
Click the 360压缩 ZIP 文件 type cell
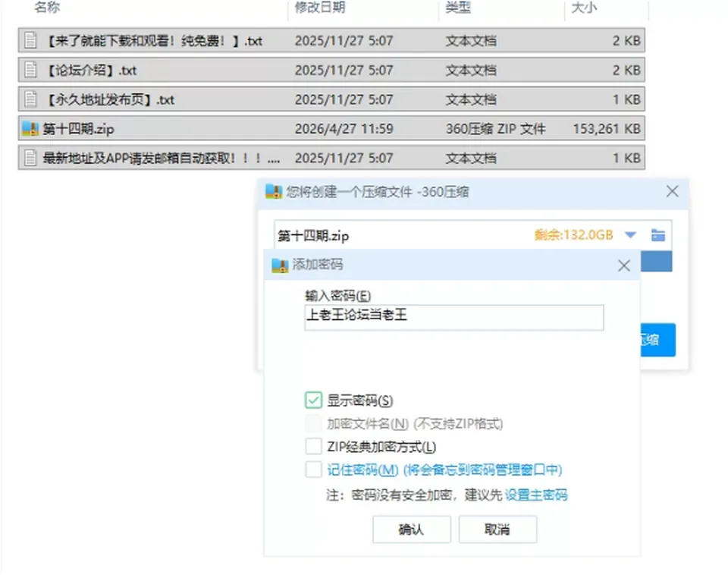coord(495,129)
